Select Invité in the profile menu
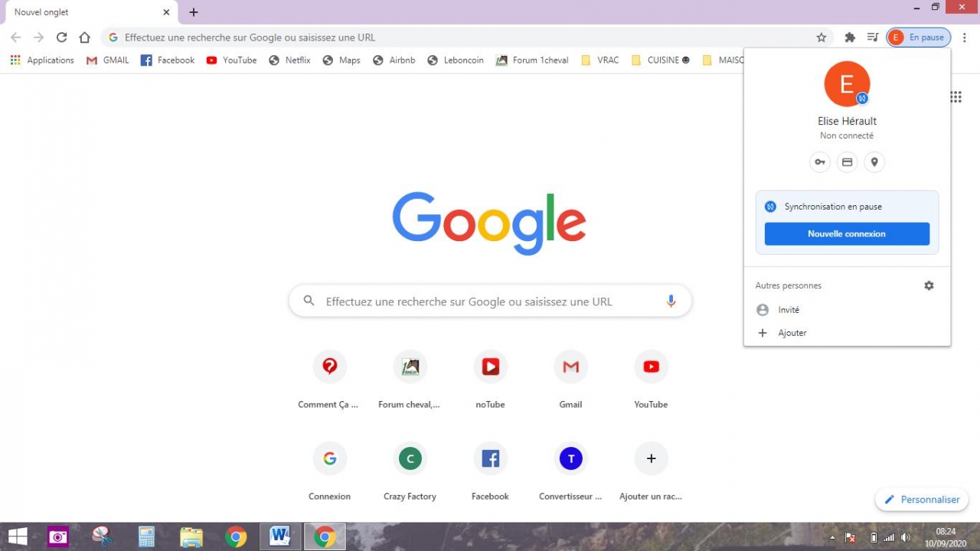The image size is (980, 551). pyautogui.click(x=789, y=310)
